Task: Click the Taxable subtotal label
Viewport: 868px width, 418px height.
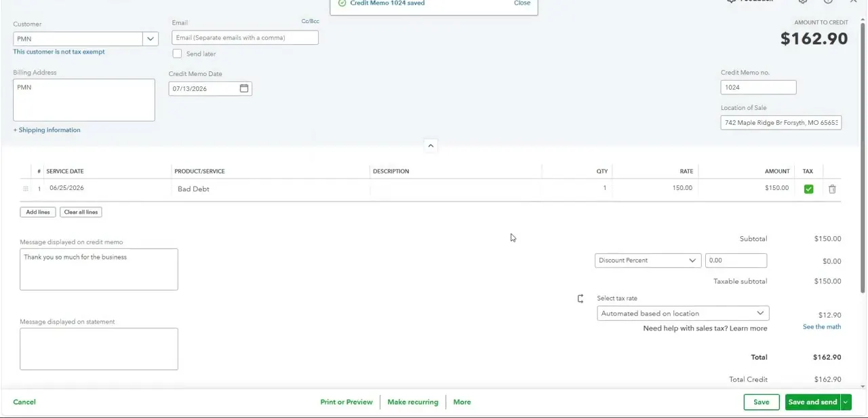Action: tap(741, 282)
